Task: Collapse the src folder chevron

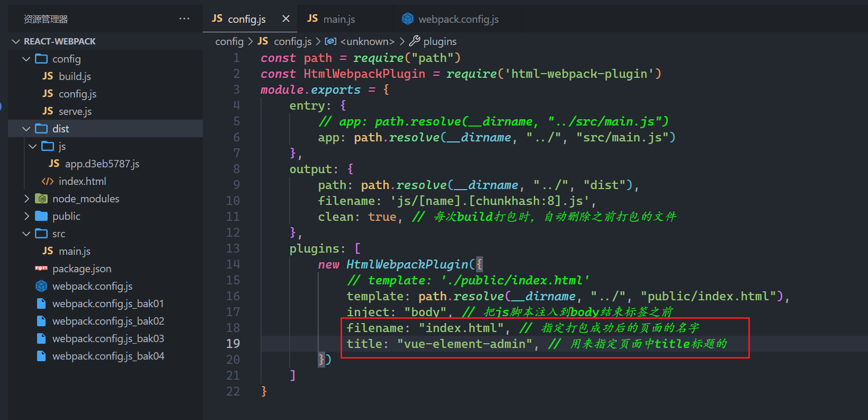Action: coord(26,234)
